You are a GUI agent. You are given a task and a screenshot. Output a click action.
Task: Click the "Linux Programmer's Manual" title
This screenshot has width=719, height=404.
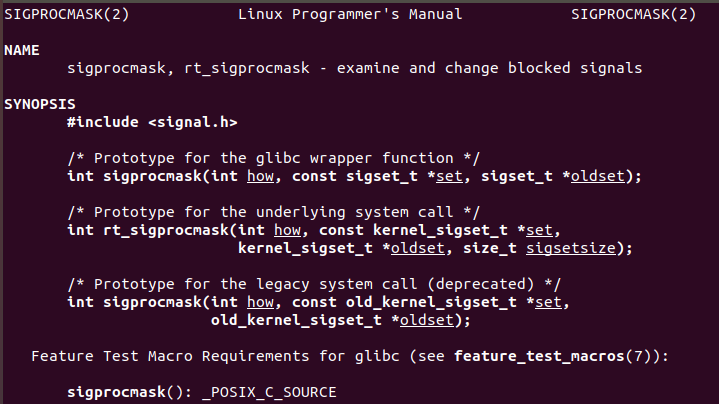click(350, 14)
